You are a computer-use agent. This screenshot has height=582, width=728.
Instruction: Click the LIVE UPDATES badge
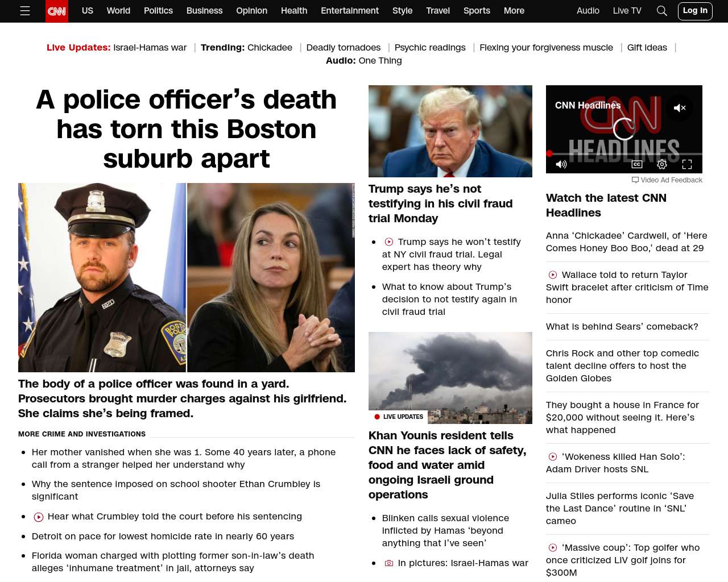(x=399, y=417)
